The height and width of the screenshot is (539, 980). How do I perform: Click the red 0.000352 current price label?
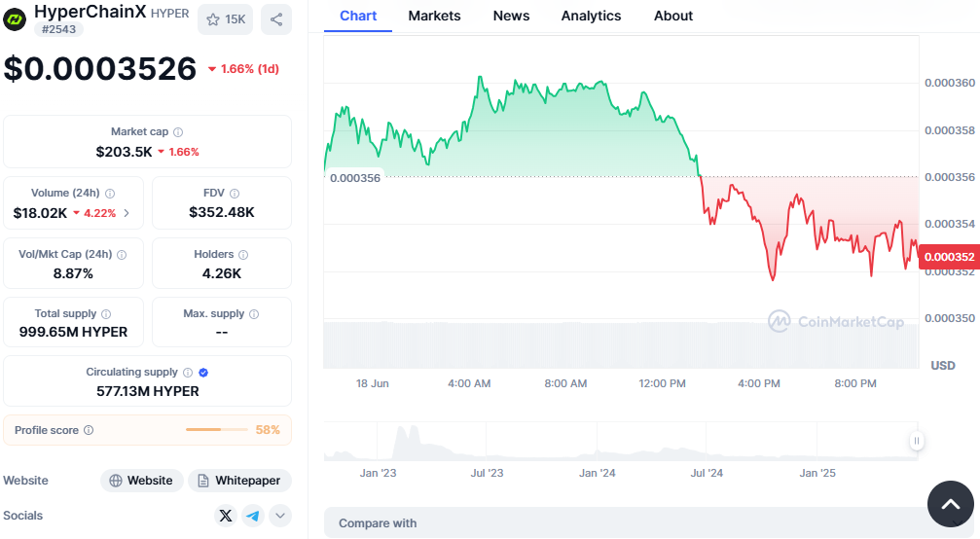coord(949,257)
